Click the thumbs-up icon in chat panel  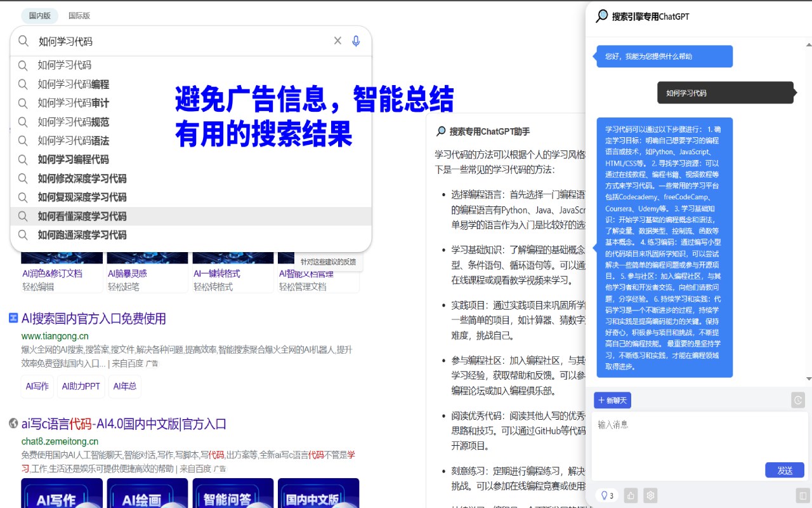(x=631, y=495)
